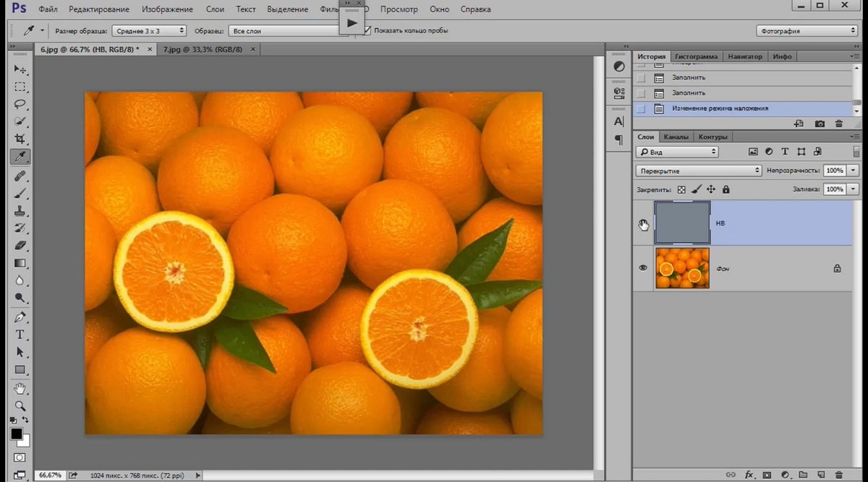
Task: Toggle filter for type layers
Action: [x=785, y=152]
